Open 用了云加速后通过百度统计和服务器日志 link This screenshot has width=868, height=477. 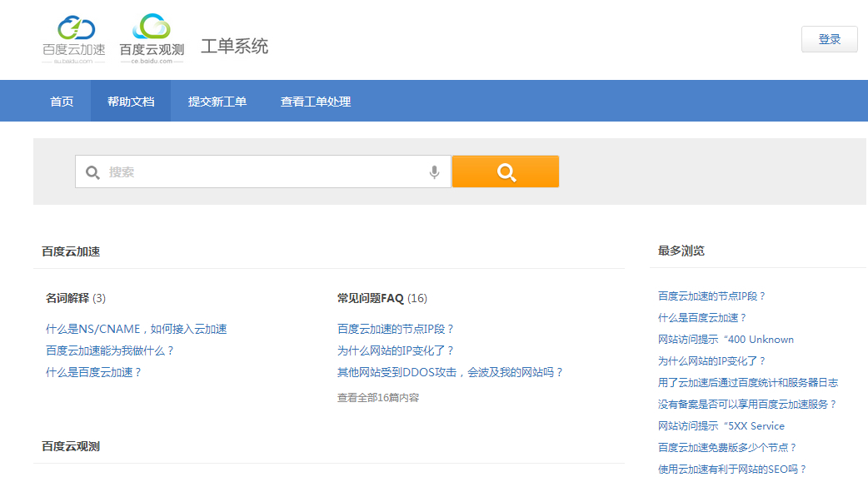click(748, 382)
